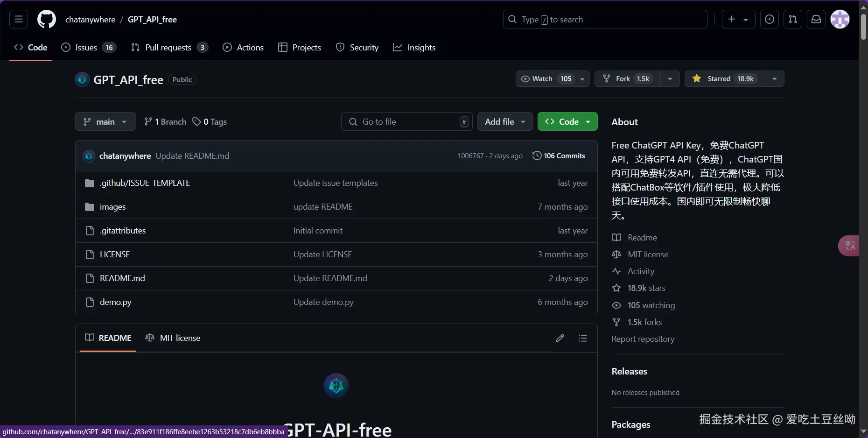Open the README.md file
868x438 pixels.
[122, 278]
